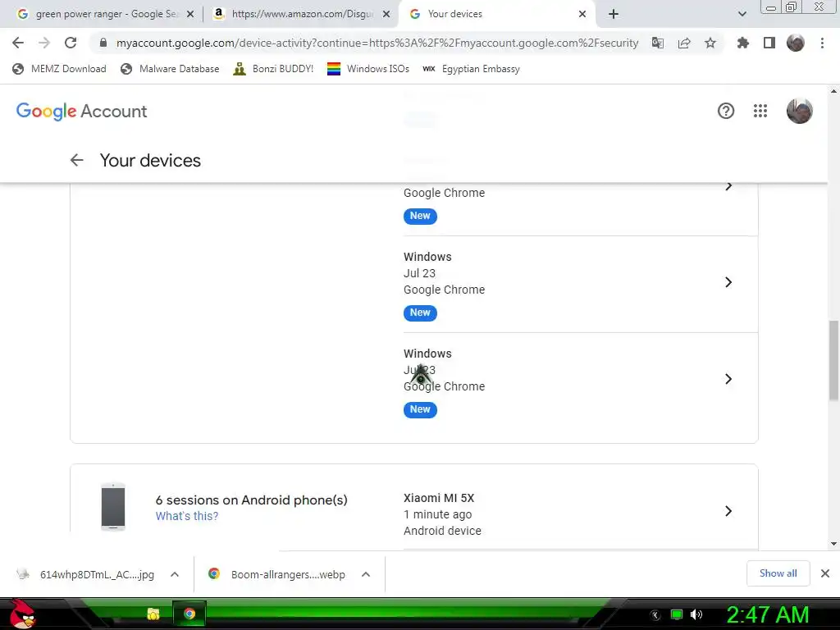The image size is (840, 630).
Task: Expand the middle Windows Jul 23 session chevron
Action: click(x=728, y=282)
